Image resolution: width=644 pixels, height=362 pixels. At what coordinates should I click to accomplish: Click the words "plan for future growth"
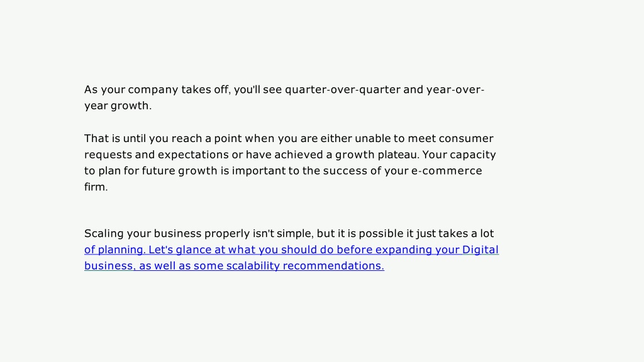tap(158, 171)
